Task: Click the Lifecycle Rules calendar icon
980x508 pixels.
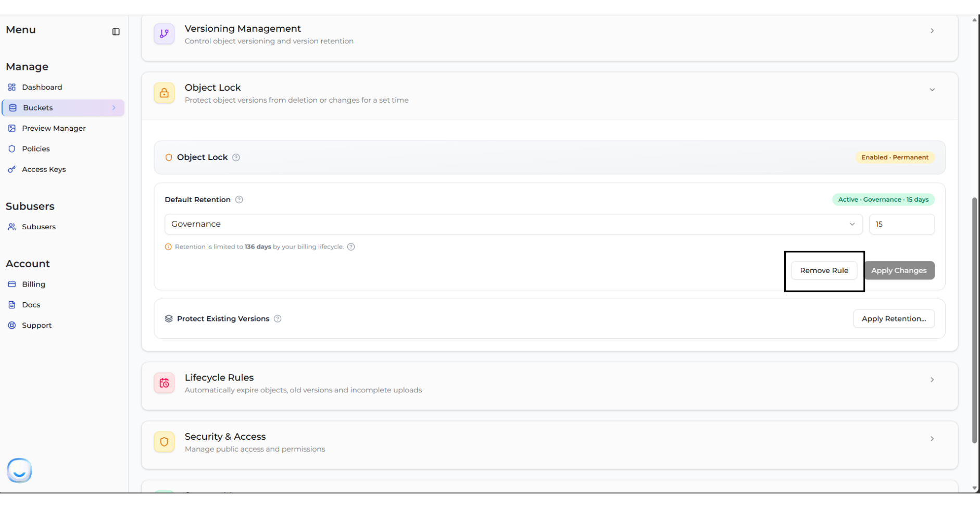Action: (x=164, y=383)
